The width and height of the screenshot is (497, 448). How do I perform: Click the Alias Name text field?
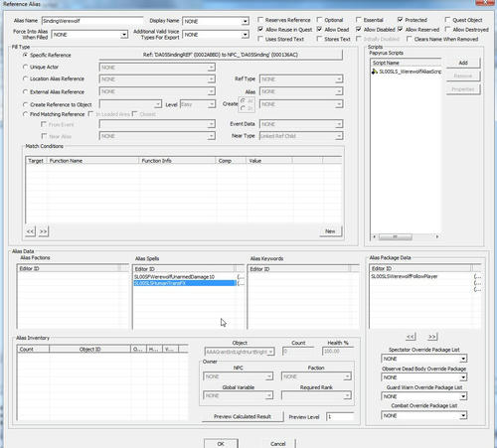point(92,21)
